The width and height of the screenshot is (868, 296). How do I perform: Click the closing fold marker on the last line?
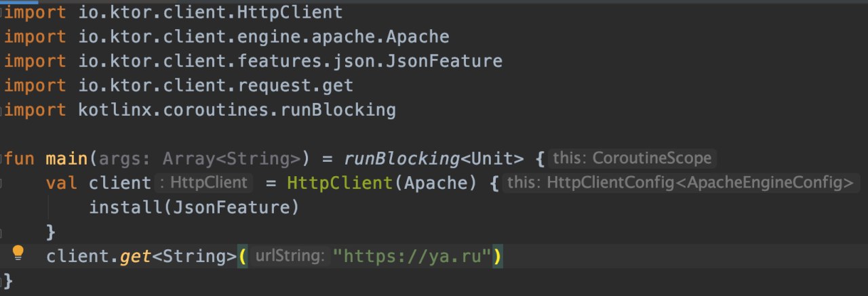(x=2, y=281)
